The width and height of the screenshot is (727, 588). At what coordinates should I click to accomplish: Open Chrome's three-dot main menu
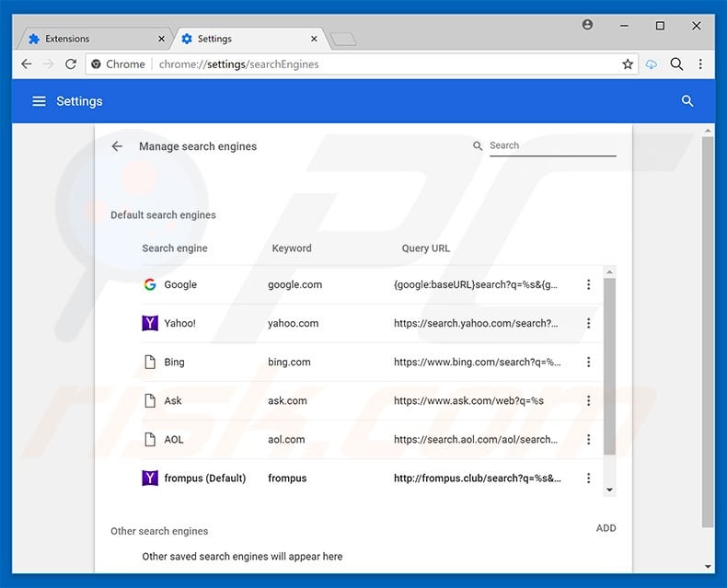[700, 64]
